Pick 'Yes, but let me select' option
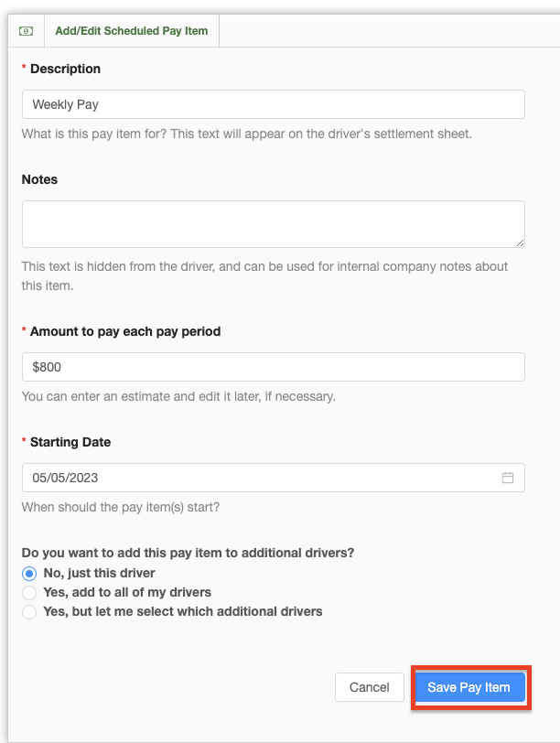Image resolution: width=560 pixels, height=743 pixels. (29, 611)
